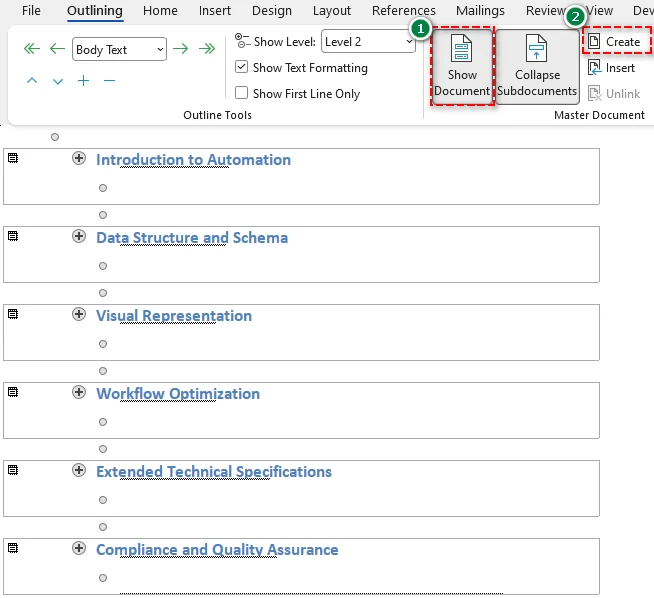Open the References tab
This screenshot has width=654, height=598.
[403, 10]
